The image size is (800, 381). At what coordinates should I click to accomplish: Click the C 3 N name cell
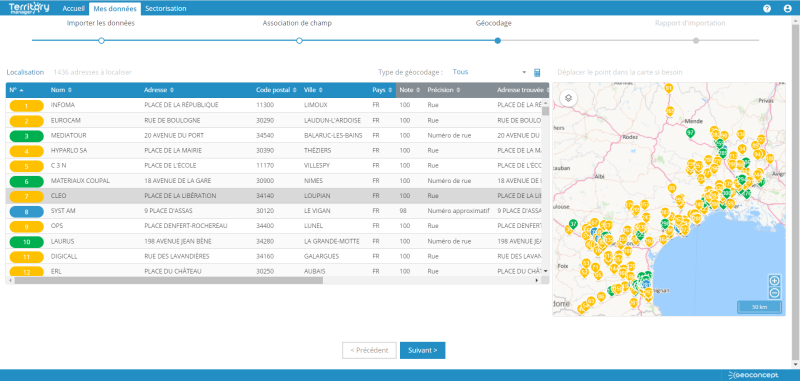(59, 166)
